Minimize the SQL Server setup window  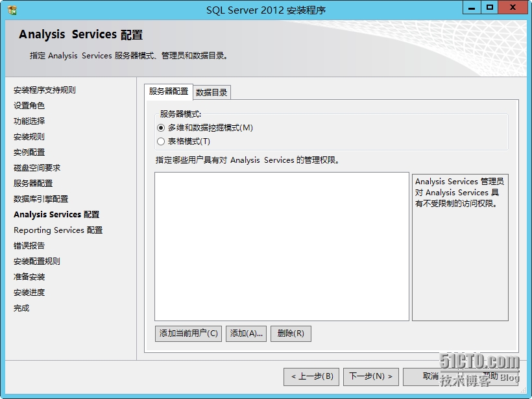(x=472, y=8)
